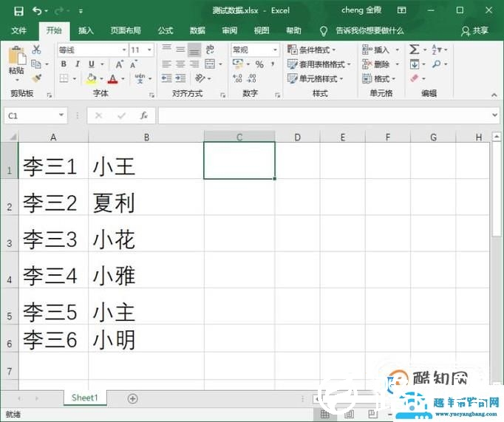Switch to the 数据 tab
Viewport: 504px width, 422px height.
(197, 30)
